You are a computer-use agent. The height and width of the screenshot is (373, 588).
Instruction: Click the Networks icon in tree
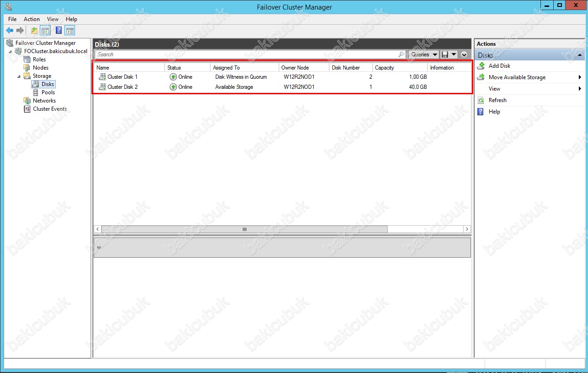27,101
